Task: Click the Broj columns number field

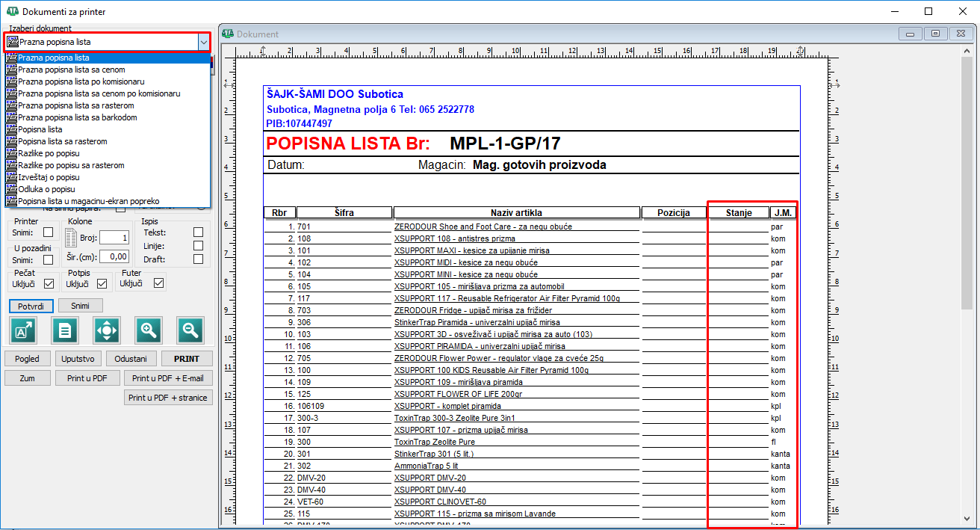Action: pyautogui.click(x=114, y=238)
